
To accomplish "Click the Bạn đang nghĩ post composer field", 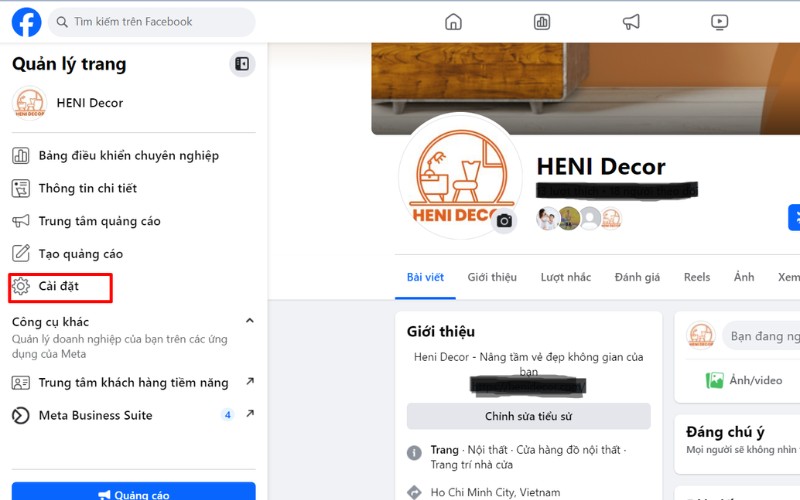I will tap(761, 336).
